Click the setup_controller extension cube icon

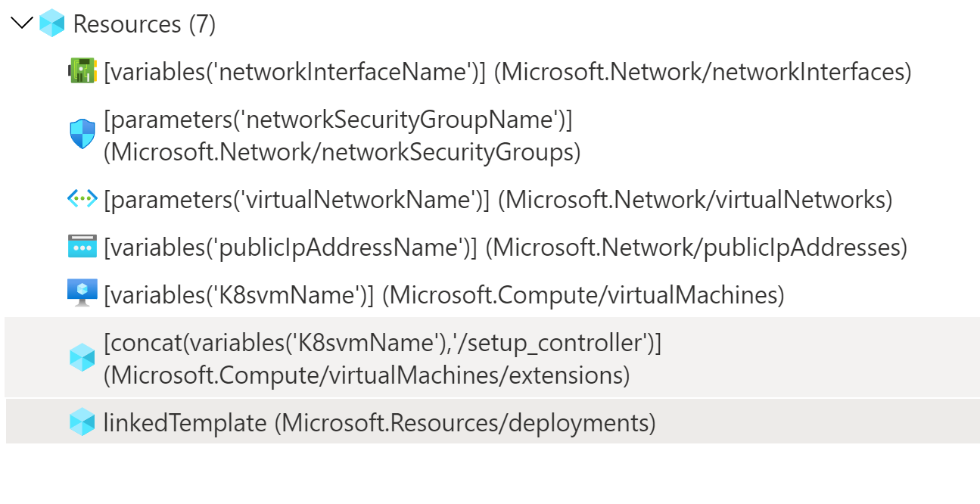click(x=82, y=358)
